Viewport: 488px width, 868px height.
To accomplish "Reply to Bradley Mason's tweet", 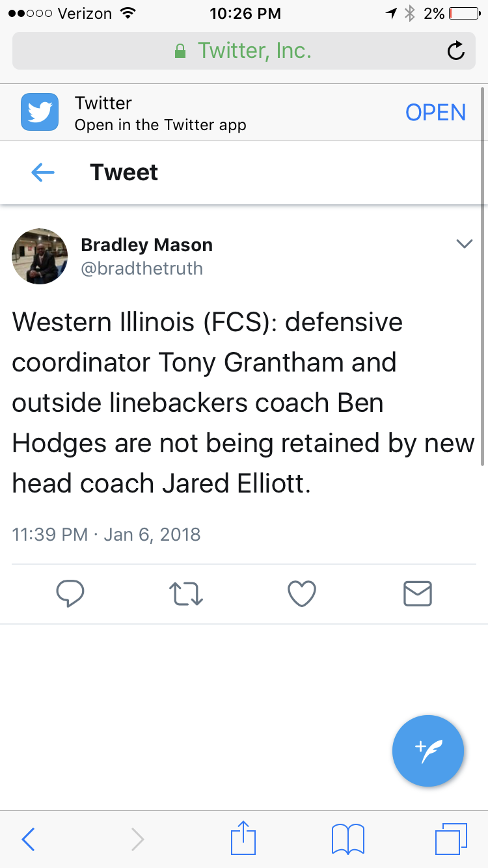I will click(70, 593).
